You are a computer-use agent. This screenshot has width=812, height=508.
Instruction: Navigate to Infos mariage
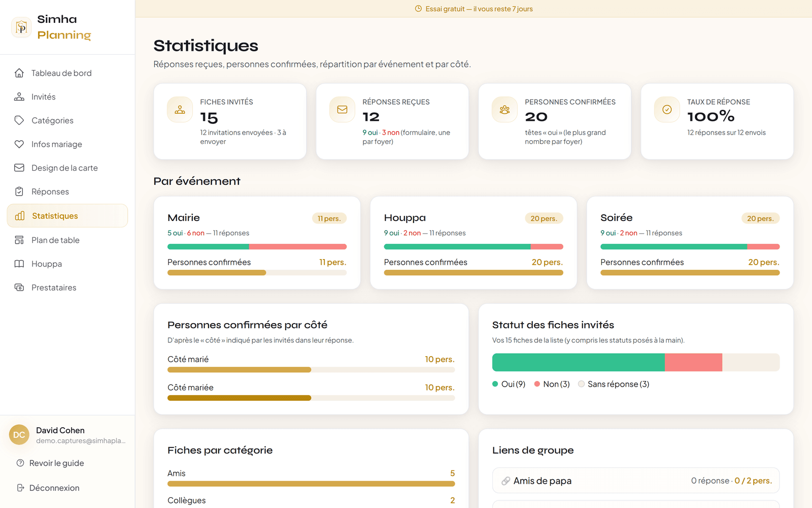[67, 144]
